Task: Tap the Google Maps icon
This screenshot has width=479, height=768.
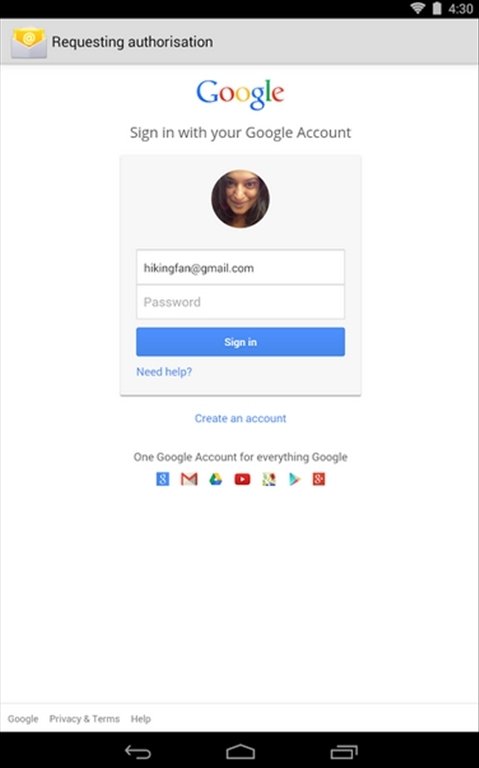Action: click(269, 479)
